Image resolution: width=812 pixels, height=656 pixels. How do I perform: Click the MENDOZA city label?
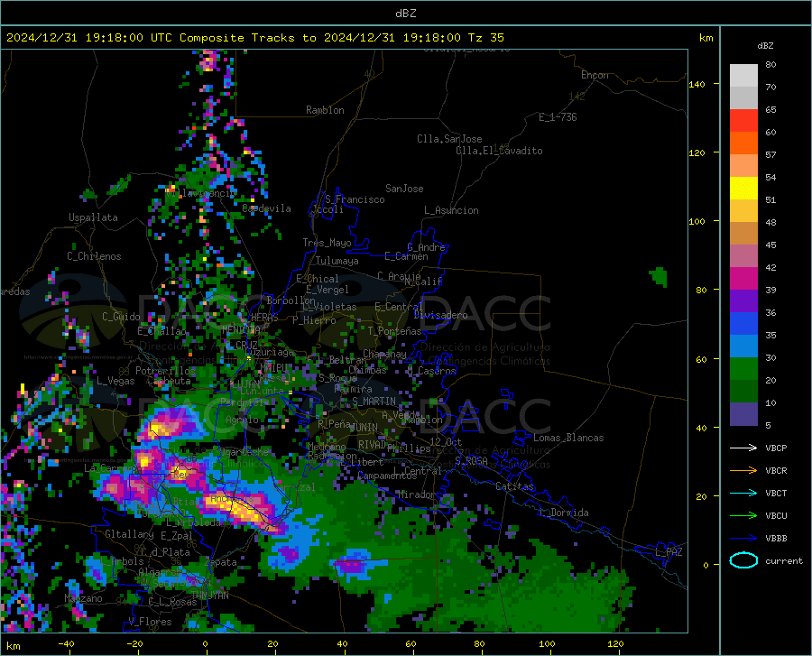point(241,329)
